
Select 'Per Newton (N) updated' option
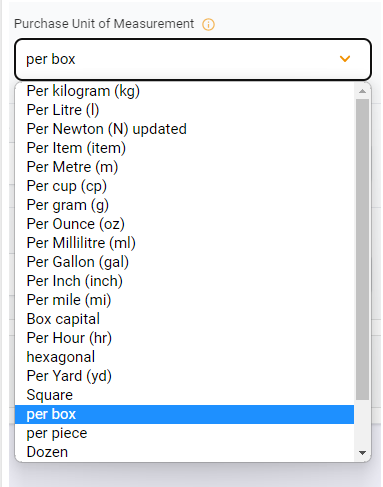coord(184,129)
